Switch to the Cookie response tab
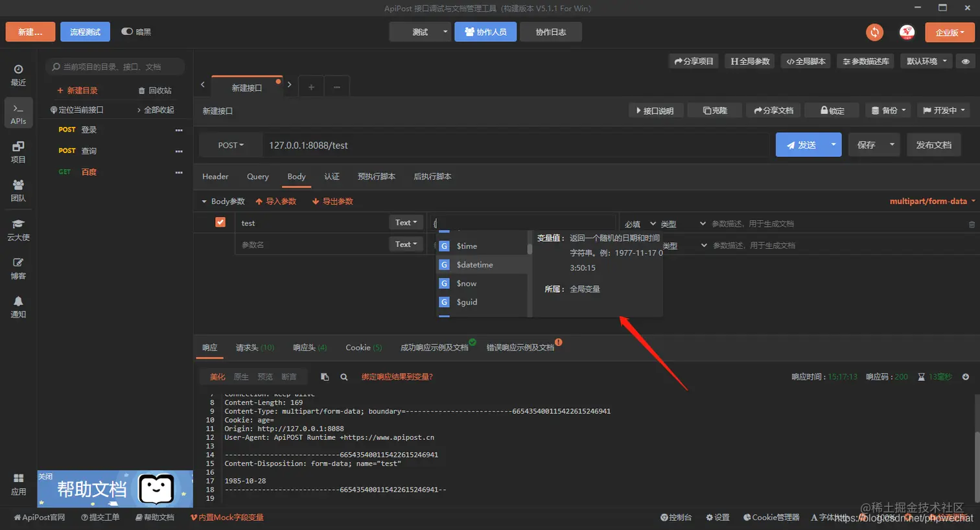This screenshot has height=530, width=980. (x=364, y=348)
